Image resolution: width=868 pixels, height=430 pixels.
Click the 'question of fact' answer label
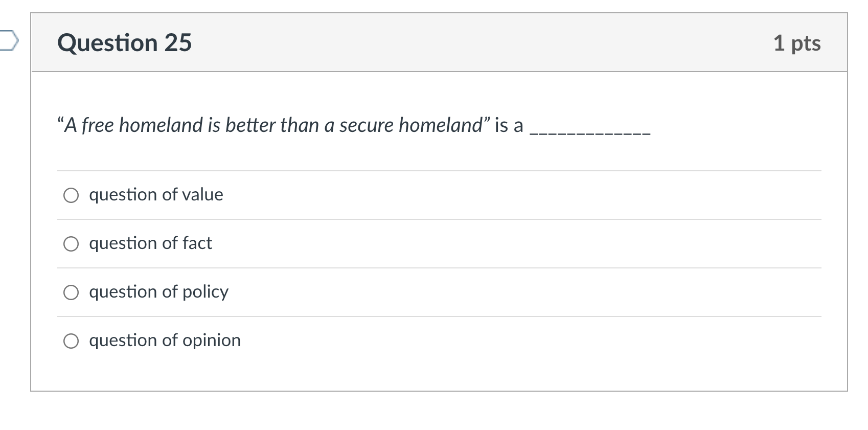point(150,244)
